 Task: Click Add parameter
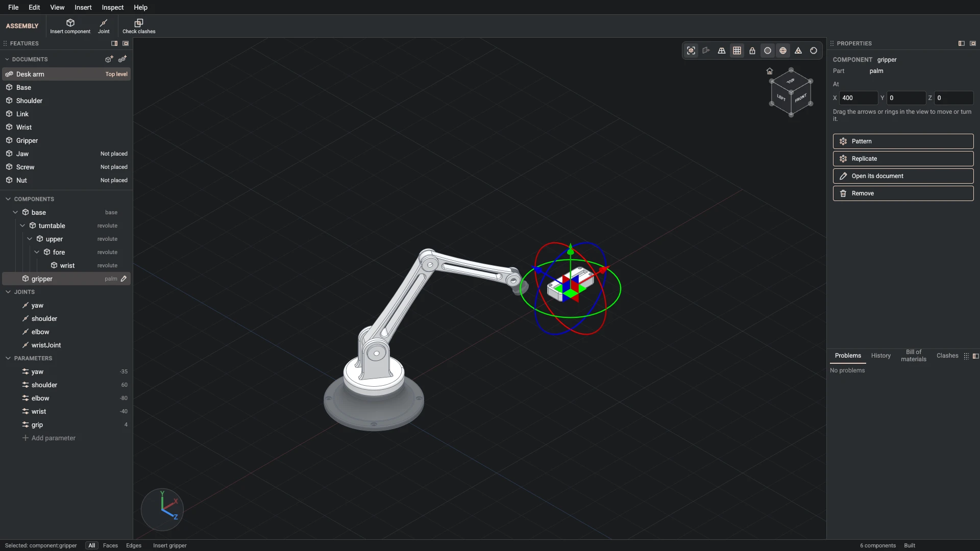[x=49, y=438]
